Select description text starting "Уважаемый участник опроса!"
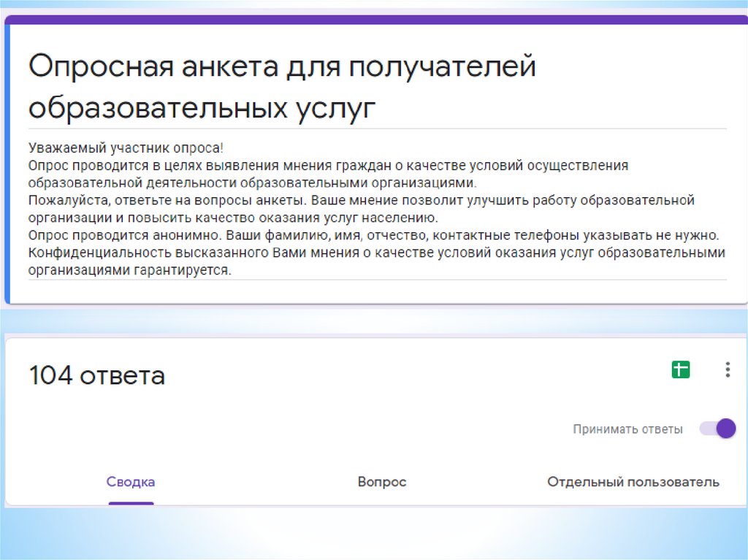The image size is (748, 560). [x=377, y=209]
